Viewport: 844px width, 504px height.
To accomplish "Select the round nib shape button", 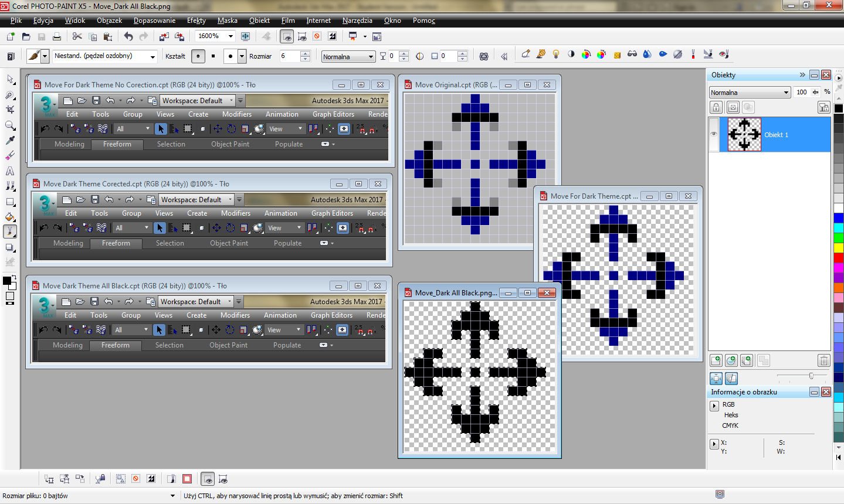I will click(x=199, y=56).
